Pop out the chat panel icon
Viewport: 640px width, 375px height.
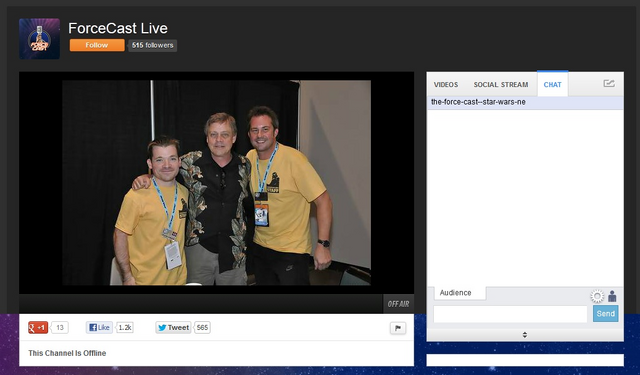coord(609,83)
